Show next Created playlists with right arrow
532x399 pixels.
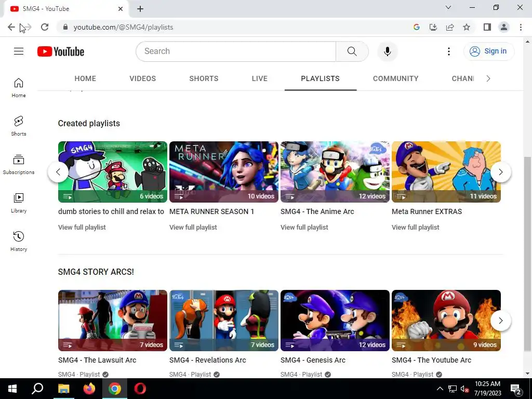[x=501, y=172]
